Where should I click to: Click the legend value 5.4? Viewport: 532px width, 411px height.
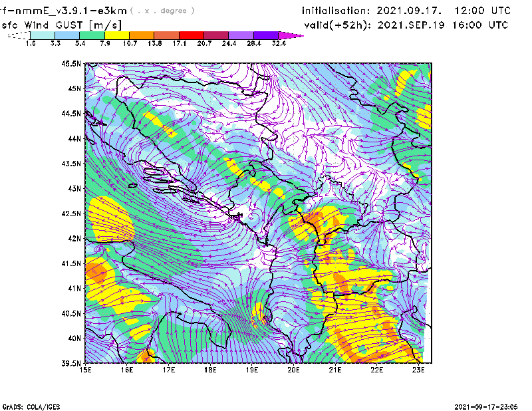tap(80, 43)
